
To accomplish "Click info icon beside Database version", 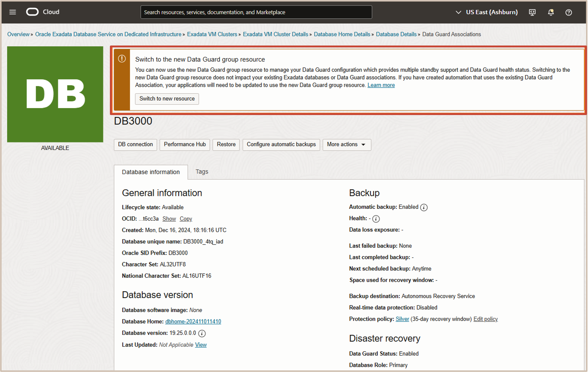I will [x=202, y=333].
